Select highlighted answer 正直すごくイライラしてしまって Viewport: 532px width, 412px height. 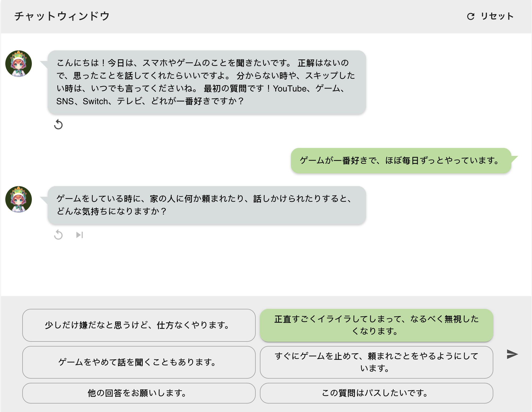coord(376,325)
